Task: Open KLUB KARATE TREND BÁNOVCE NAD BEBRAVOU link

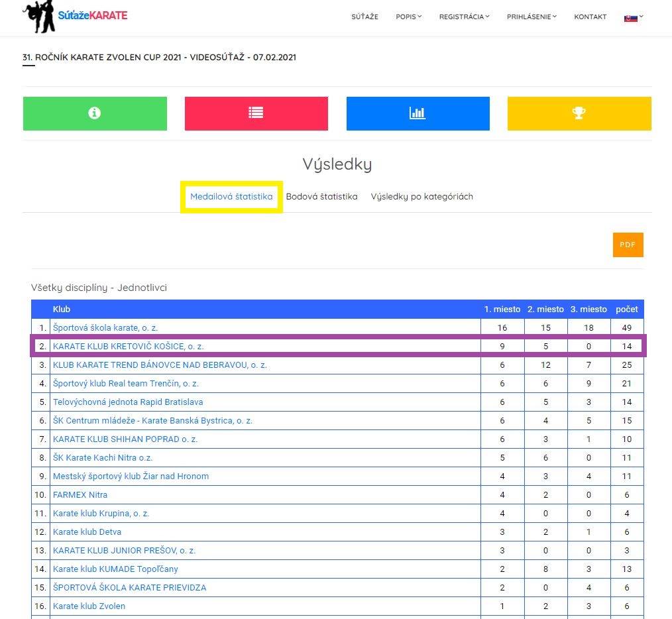Action: (160, 365)
